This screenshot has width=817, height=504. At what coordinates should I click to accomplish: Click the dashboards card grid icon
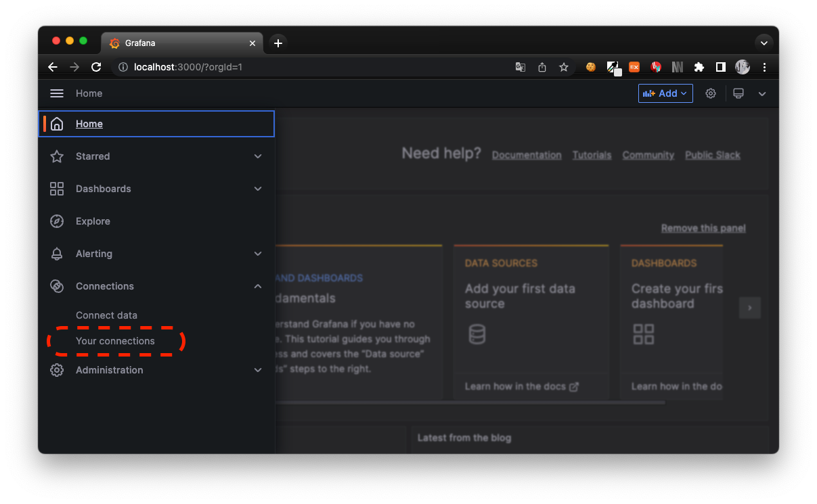click(643, 334)
